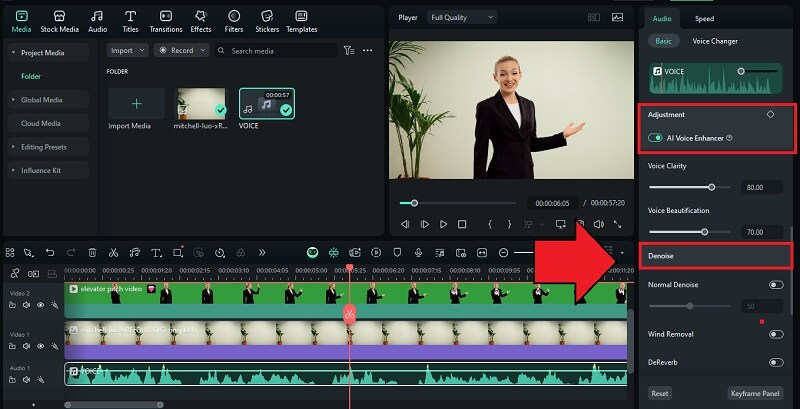Open the Record dropdown

182,50
